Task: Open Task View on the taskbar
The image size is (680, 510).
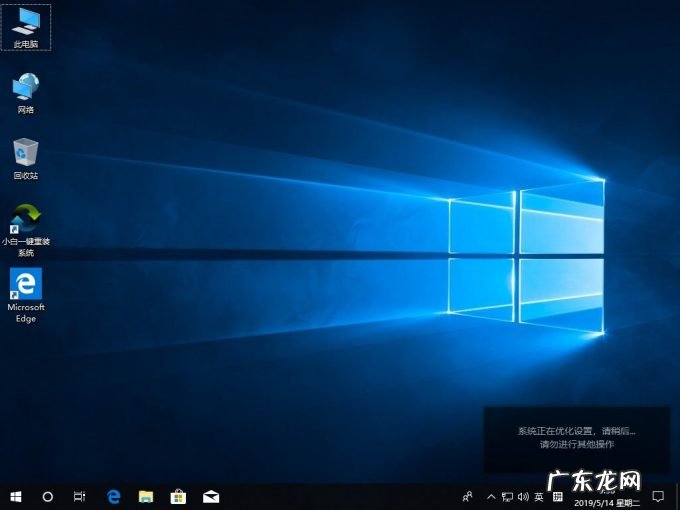Action: [x=80, y=496]
